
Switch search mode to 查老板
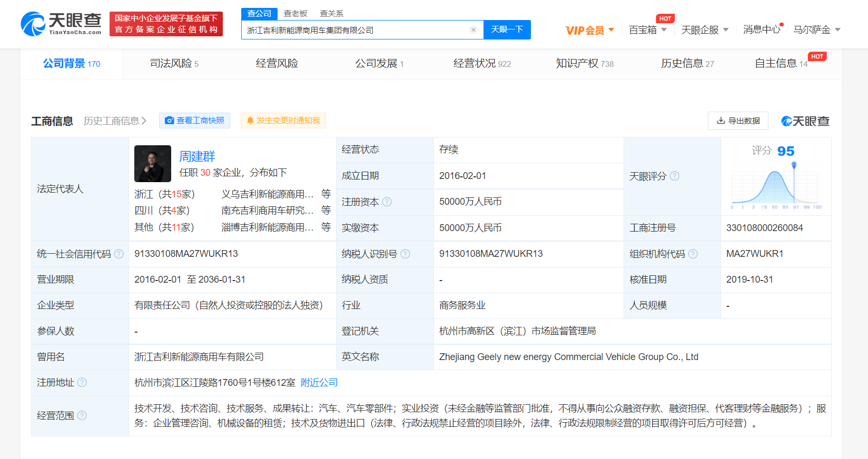(x=295, y=14)
